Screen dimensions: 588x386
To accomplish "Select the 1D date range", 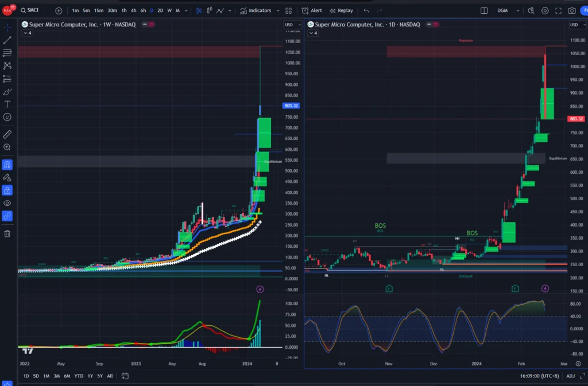I will point(26,376).
